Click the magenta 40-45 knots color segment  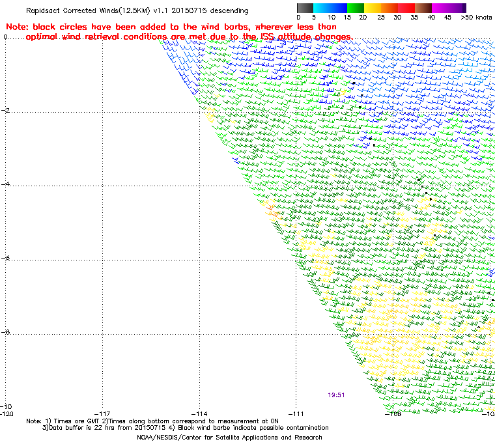point(440,8)
